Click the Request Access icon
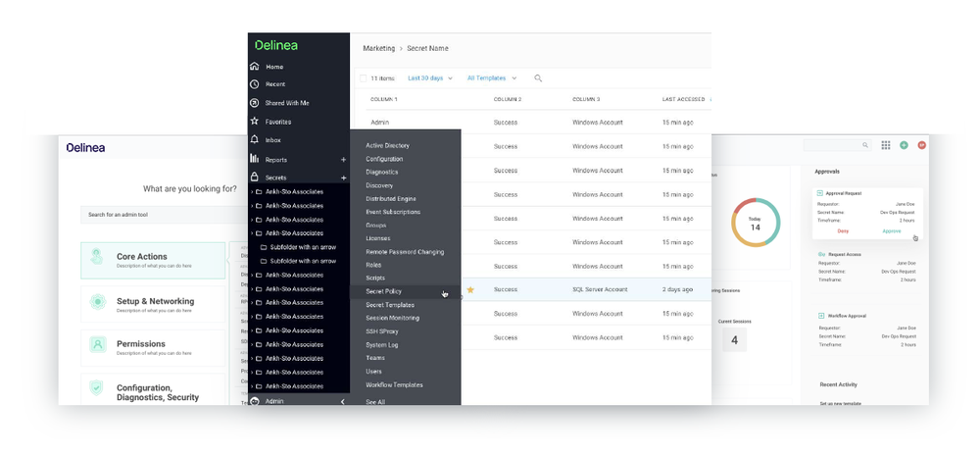This screenshot has height=456, width=980. pos(822,255)
